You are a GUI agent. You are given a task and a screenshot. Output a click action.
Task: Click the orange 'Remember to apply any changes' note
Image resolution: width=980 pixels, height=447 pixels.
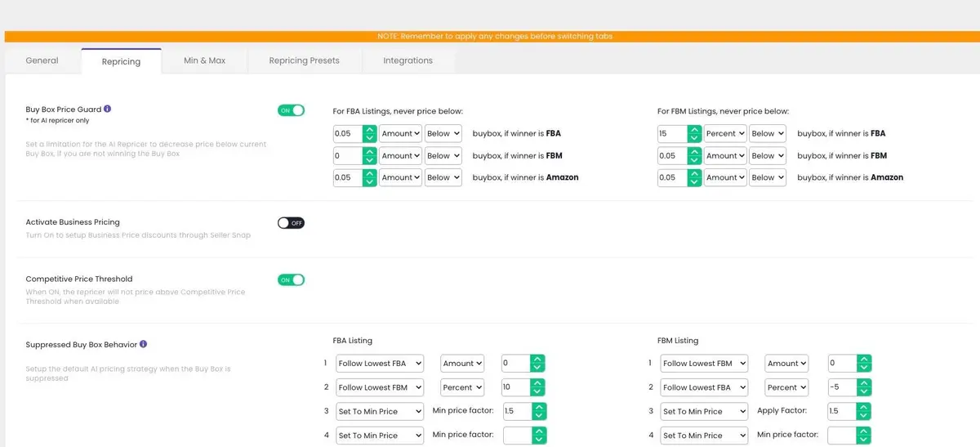tap(495, 37)
